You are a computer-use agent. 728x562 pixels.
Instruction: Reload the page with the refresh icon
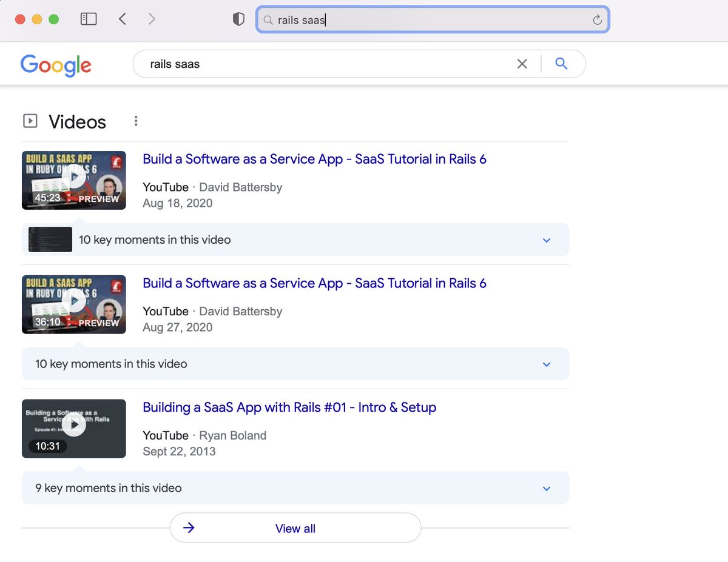[597, 20]
